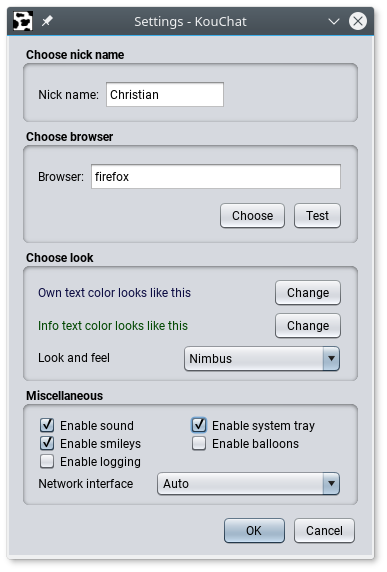Image resolution: width=387 pixels, height=572 pixels.
Task: Click into the Nick name field
Action: (x=165, y=94)
